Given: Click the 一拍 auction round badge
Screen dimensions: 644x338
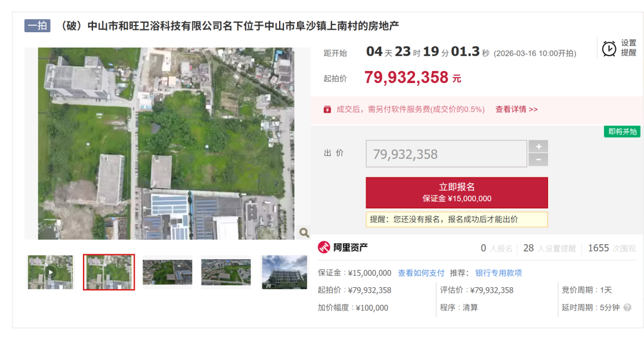Looking at the screenshot, I should (x=37, y=26).
